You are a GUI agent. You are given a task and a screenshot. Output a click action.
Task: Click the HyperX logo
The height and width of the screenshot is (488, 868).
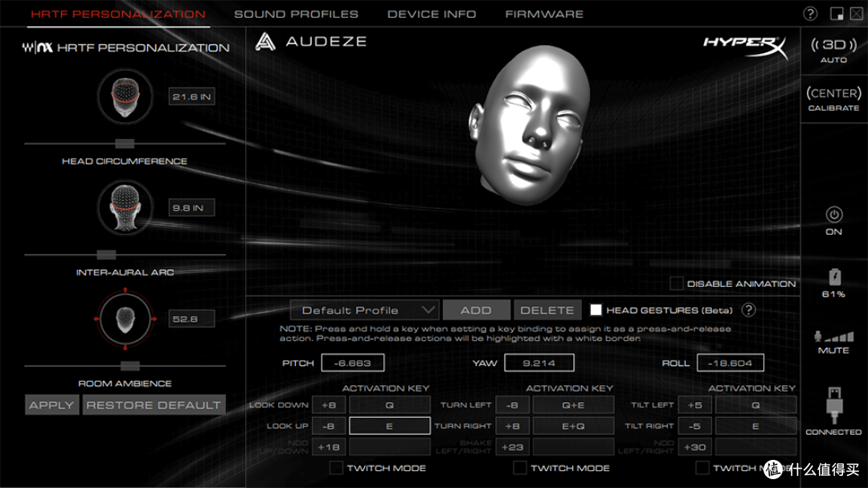(x=745, y=47)
